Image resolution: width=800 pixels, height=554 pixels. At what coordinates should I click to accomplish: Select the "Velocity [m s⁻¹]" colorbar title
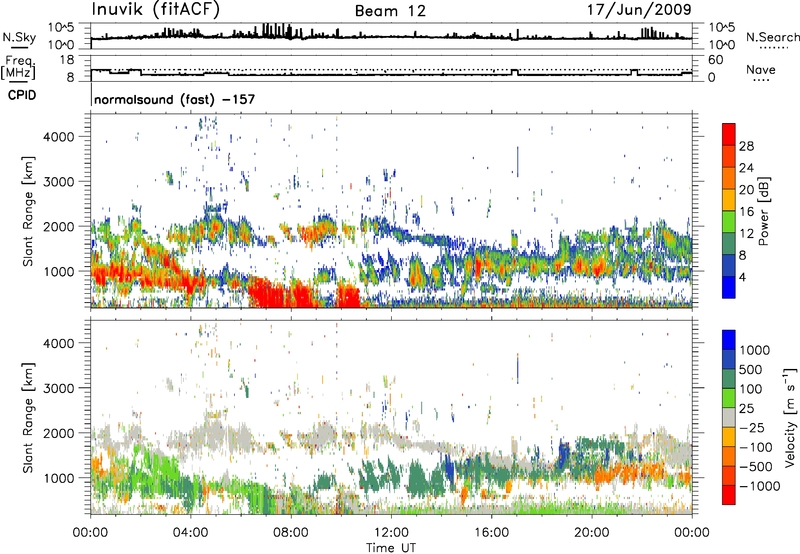click(x=790, y=417)
